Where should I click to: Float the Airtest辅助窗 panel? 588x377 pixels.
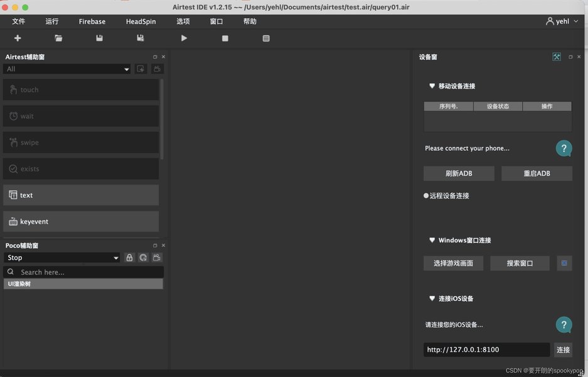click(155, 57)
